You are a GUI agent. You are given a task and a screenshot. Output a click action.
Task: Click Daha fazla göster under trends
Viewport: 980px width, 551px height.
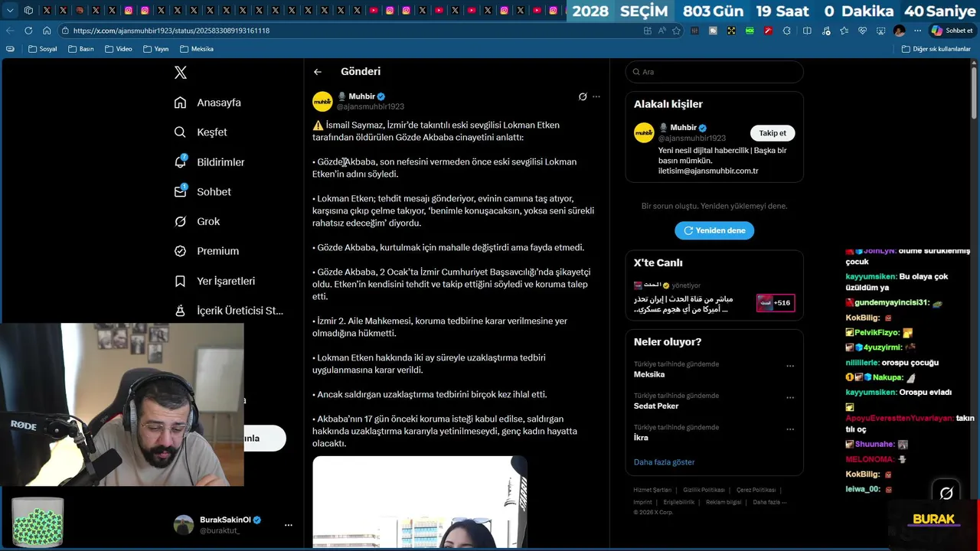(664, 462)
